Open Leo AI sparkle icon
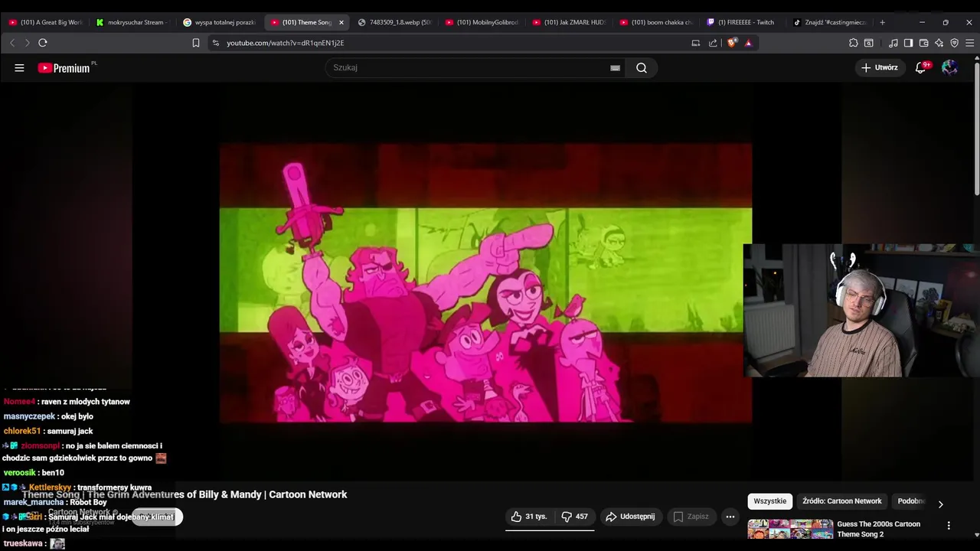Viewport: 980px width, 551px height. coord(939,43)
